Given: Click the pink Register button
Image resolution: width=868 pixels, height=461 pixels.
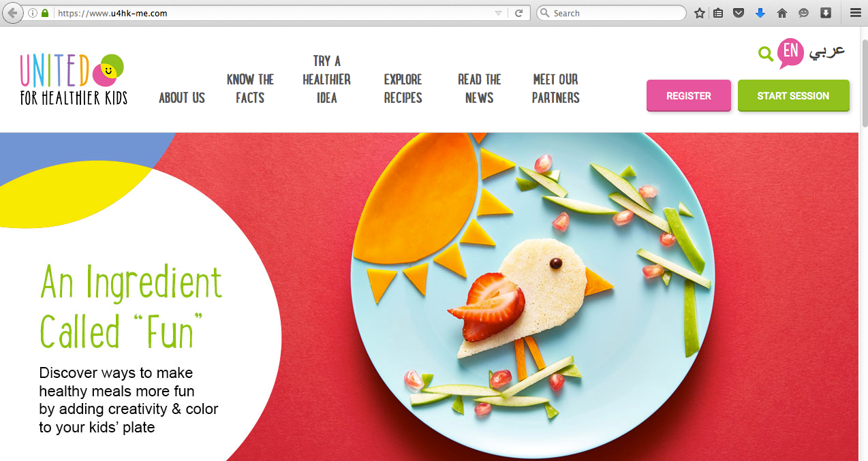Looking at the screenshot, I should 689,95.
